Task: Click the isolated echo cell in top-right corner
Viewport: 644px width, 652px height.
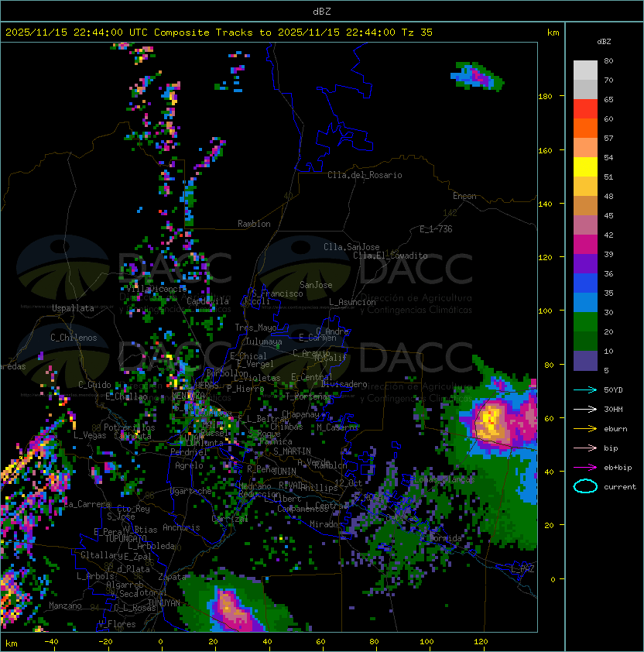Action: [x=478, y=75]
